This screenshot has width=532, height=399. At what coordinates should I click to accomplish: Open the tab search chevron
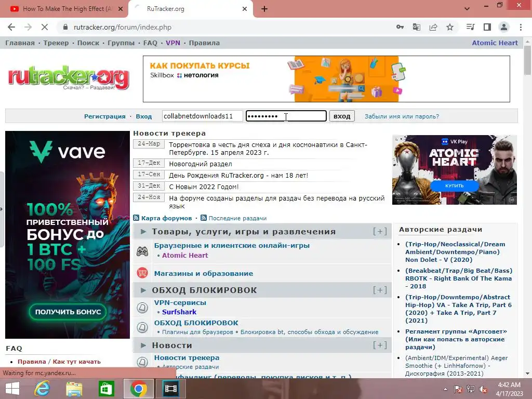tap(467, 9)
